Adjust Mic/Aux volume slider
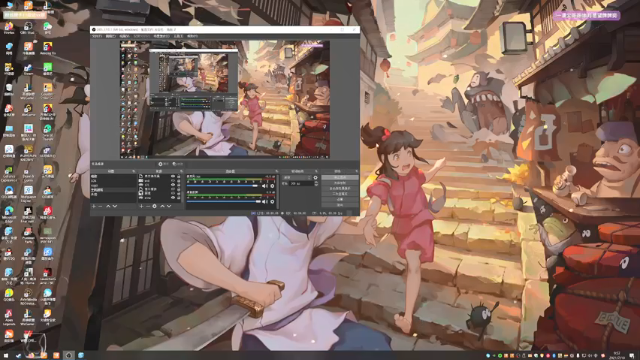Screen dimensions: 640x360 coord(222,186)
